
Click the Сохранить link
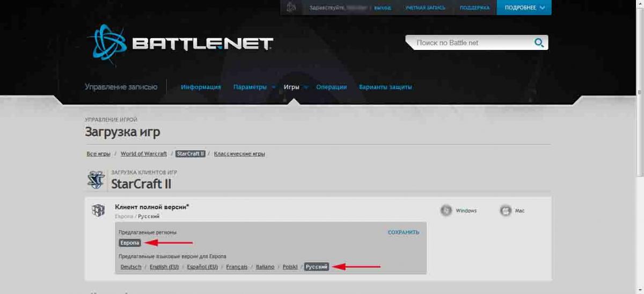click(404, 232)
